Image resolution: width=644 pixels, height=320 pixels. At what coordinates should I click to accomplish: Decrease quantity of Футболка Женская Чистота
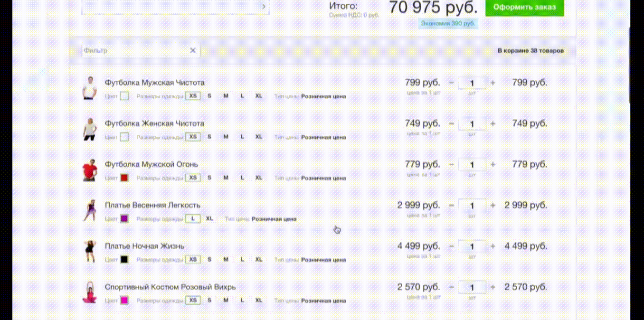pos(451,123)
